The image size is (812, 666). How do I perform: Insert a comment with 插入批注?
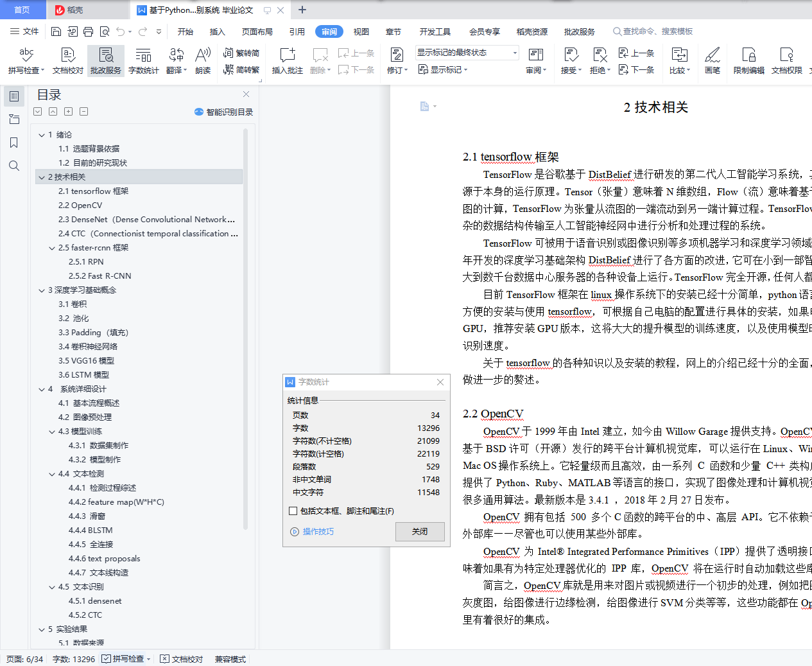288,61
